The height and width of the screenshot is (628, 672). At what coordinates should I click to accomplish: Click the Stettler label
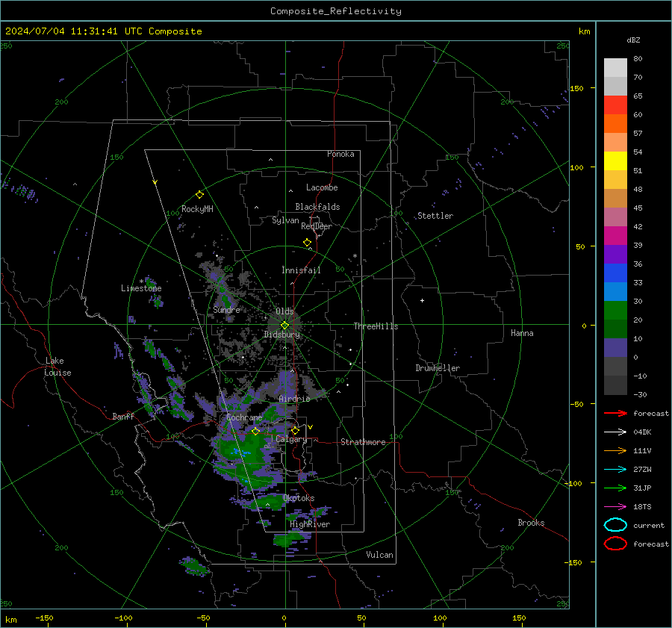(x=435, y=216)
